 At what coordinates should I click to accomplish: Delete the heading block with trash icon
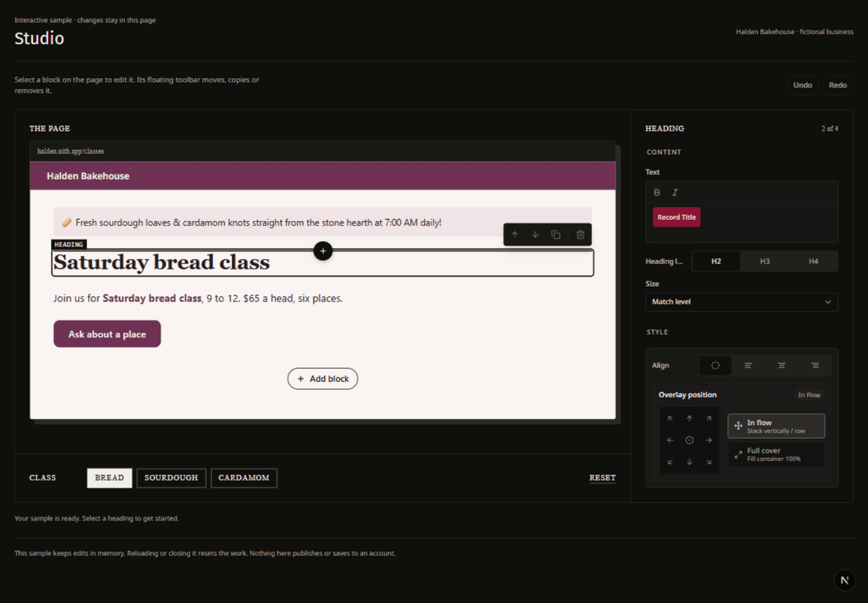pos(580,235)
